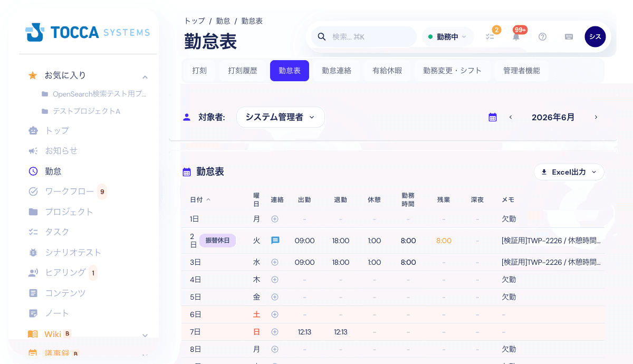
Task: Click the add-contact plus icon for 1日
Action: pyautogui.click(x=275, y=219)
